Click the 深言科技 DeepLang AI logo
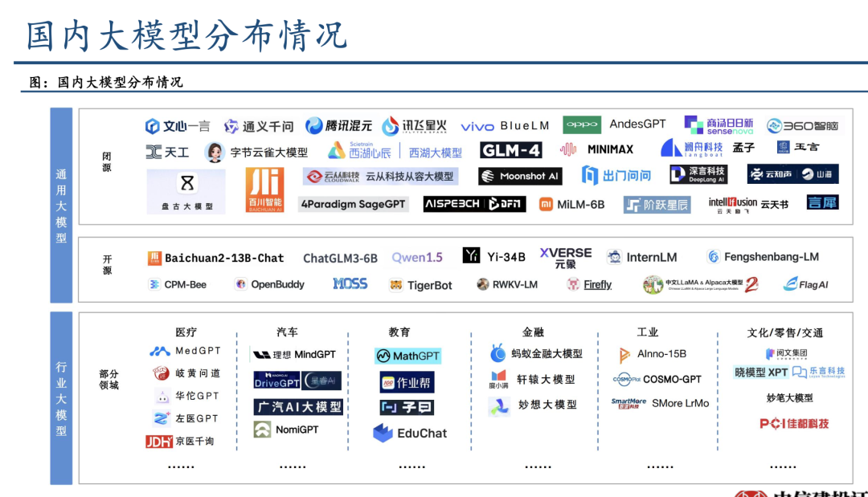Screen dimensions: 868x497 coord(698,174)
